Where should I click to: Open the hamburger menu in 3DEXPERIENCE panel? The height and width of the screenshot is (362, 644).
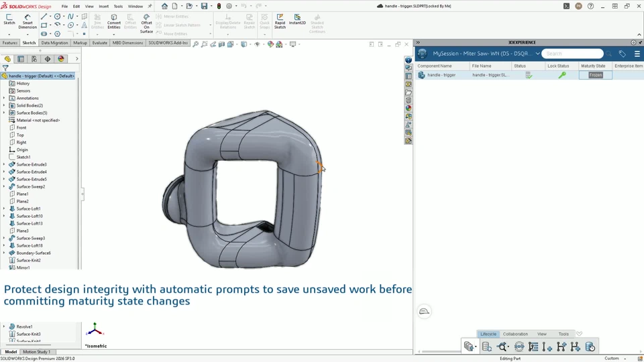pyautogui.click(x=637, y=54)
